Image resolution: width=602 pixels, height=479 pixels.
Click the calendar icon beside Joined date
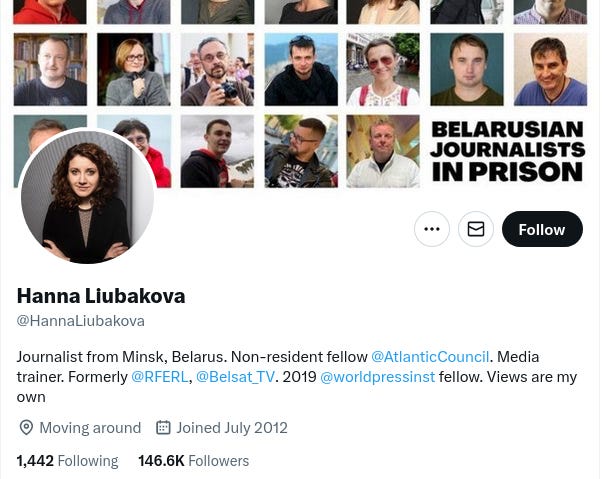163,427
